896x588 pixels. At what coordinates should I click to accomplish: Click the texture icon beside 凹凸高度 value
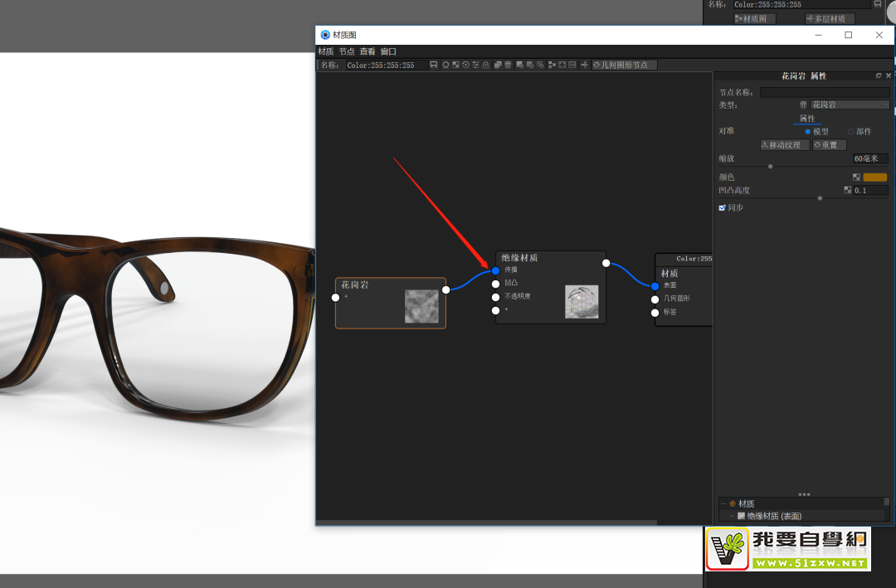[x=848, y=191]
